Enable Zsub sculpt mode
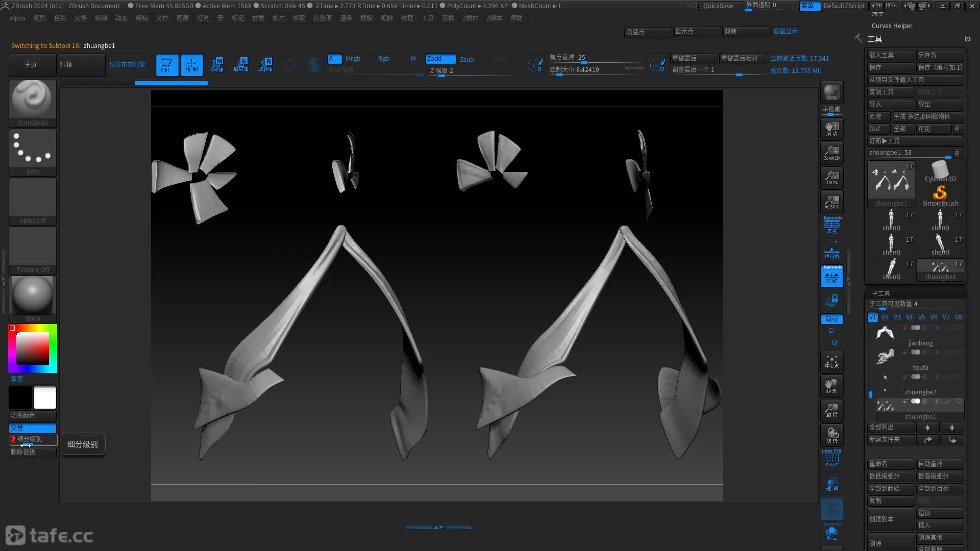This screenshot has width=980, height=551. coord(467,59)
